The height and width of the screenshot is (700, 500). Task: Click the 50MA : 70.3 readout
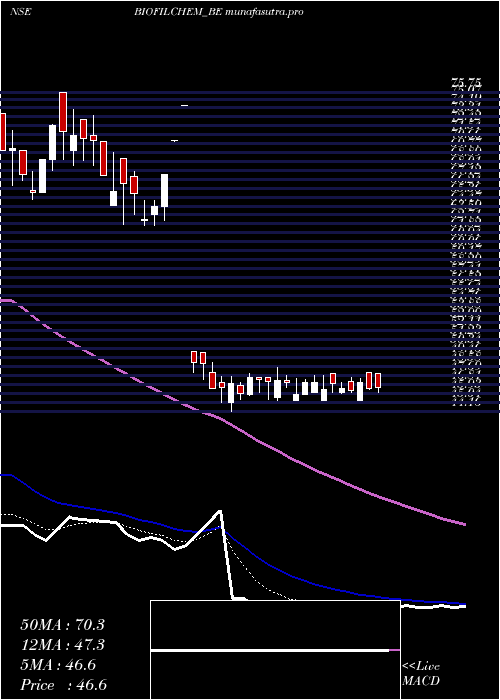(62, 625)
